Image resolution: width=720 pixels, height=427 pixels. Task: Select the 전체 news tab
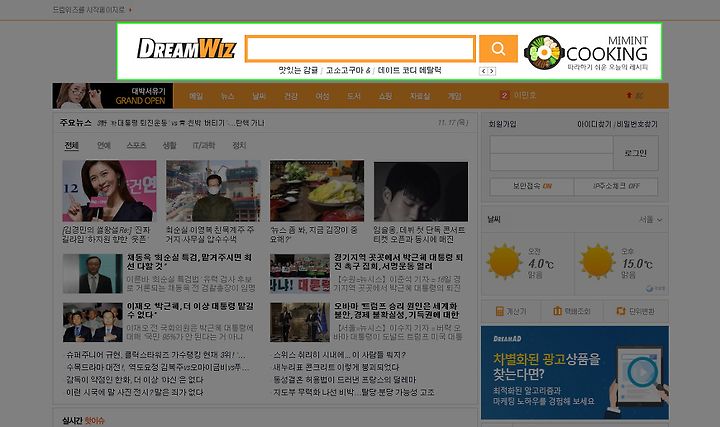72,146
